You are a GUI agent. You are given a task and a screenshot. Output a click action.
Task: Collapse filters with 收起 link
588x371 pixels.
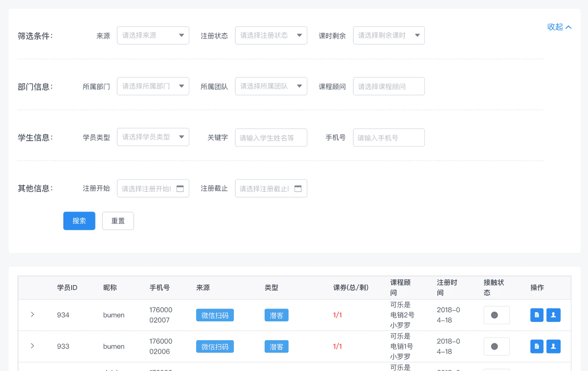coord(559,27)
